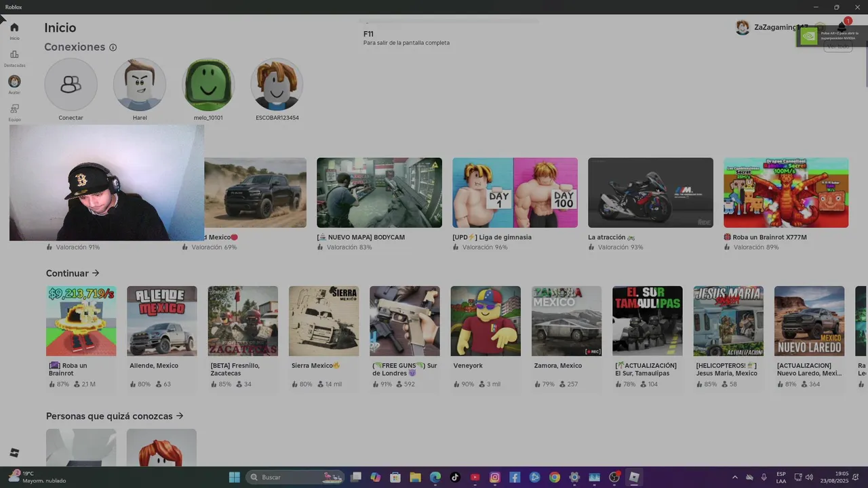Open the pickup truck Mexico game thumbnail
Viewport: 868px width, 488px height.
click(x=255, y=192)
